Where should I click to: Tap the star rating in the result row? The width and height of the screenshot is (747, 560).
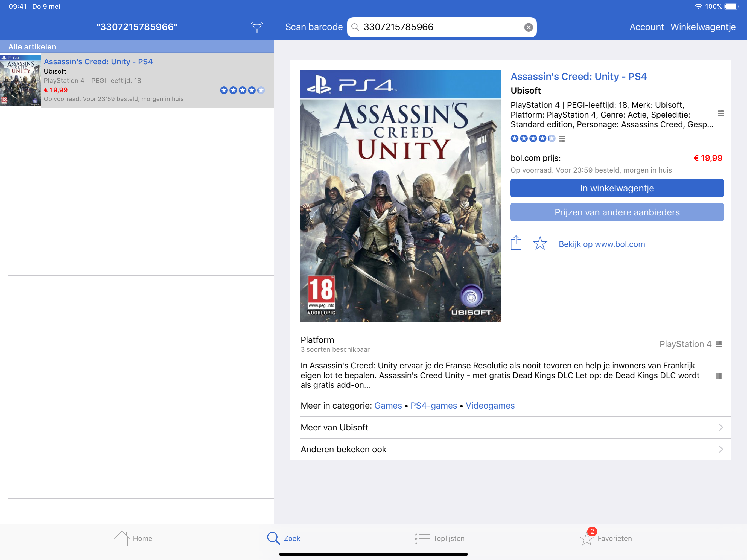pos(242,90)
